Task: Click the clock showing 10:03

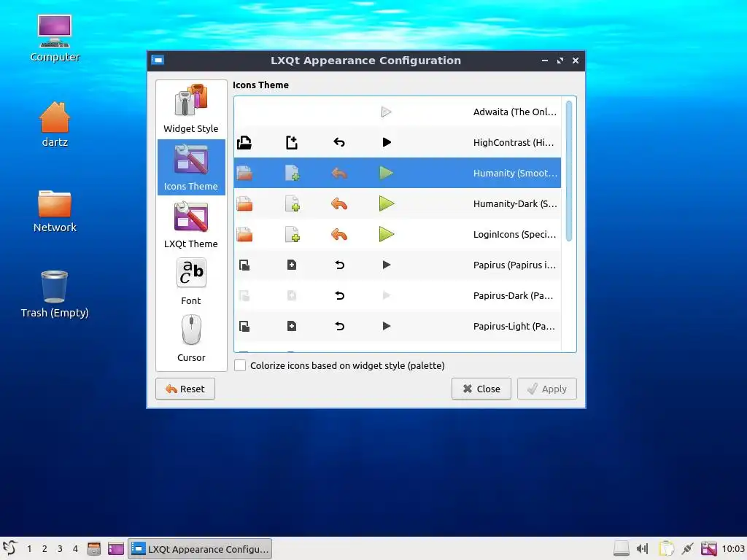Action: pos(733,548)
